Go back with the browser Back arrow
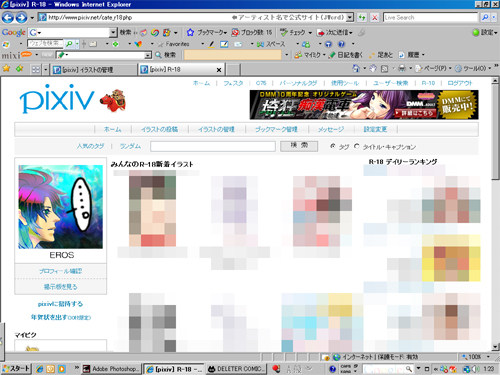The image size is (500, 375). [x=8, y=17]
